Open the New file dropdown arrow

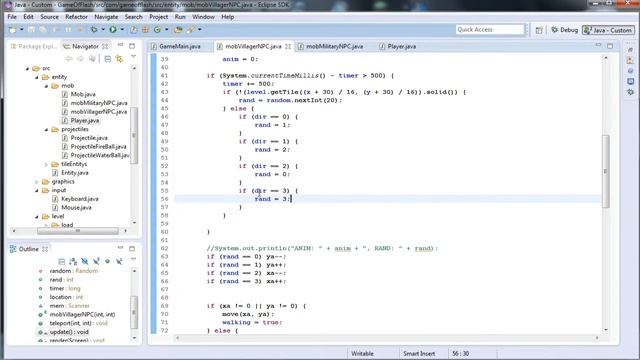click(x=22, y=30)
